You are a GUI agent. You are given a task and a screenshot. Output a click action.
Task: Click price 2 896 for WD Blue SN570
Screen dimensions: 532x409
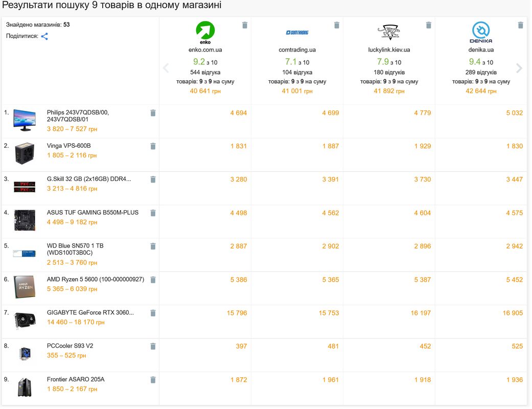pos(423,246)
